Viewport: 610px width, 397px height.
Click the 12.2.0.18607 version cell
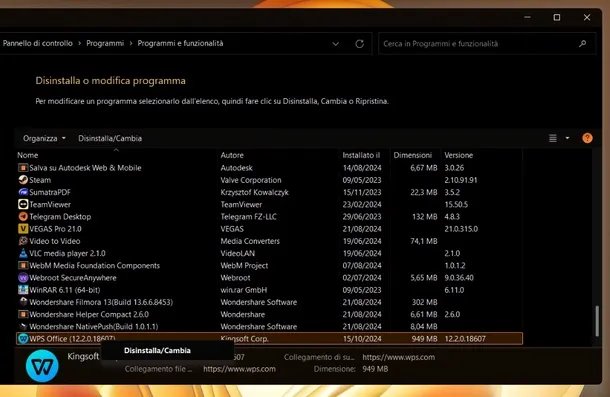(465, 339)
